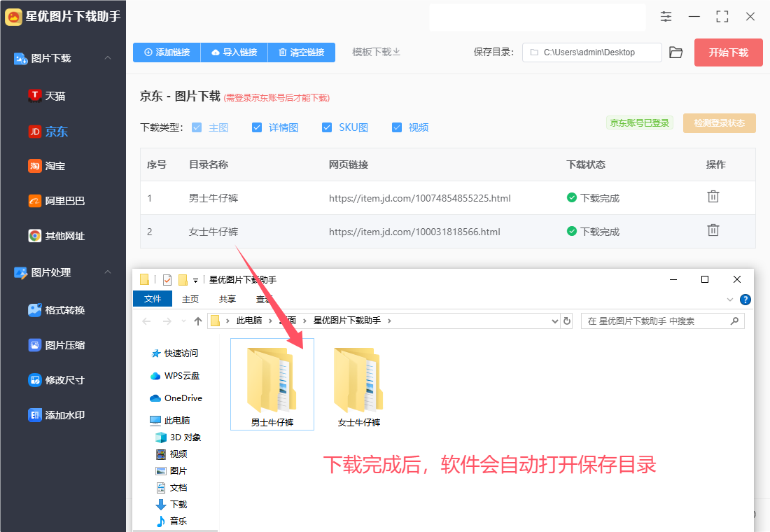The height and width of the screenshot is (532, 770).
Task: Open the 文件 tab in Explorer
Action: coord(153,299)
